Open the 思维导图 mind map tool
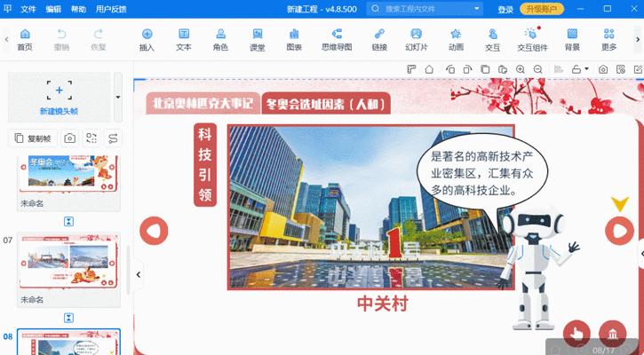This screenshot has height=355, width=644. tap(337, 40)
